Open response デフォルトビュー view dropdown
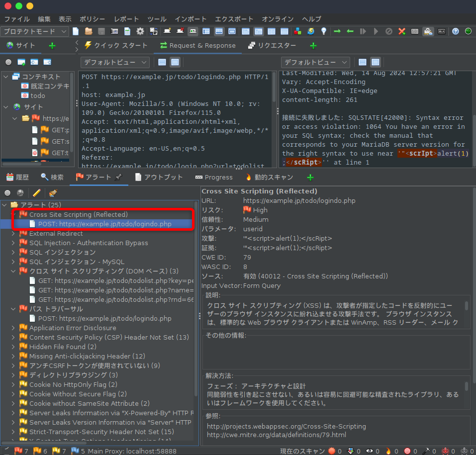The height and width of the screenshot is (455, 476). (x=315, y=62)
